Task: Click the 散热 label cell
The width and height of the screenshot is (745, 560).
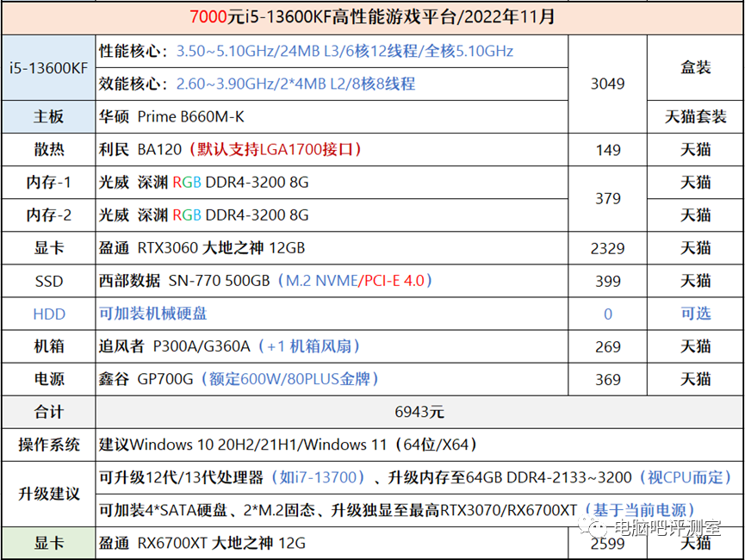Action: pos(48,150)
